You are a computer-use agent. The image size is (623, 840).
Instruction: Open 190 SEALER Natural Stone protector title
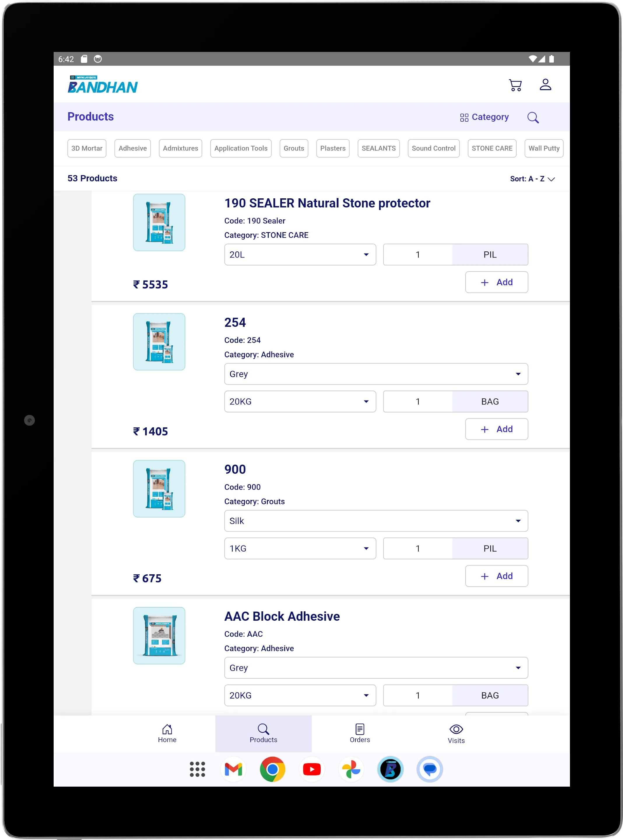click(327, 203)
